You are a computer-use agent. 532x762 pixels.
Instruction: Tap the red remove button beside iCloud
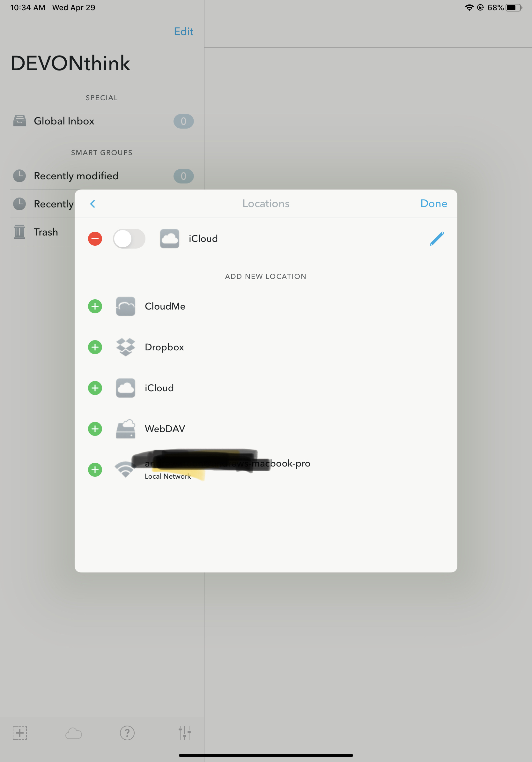95,239
